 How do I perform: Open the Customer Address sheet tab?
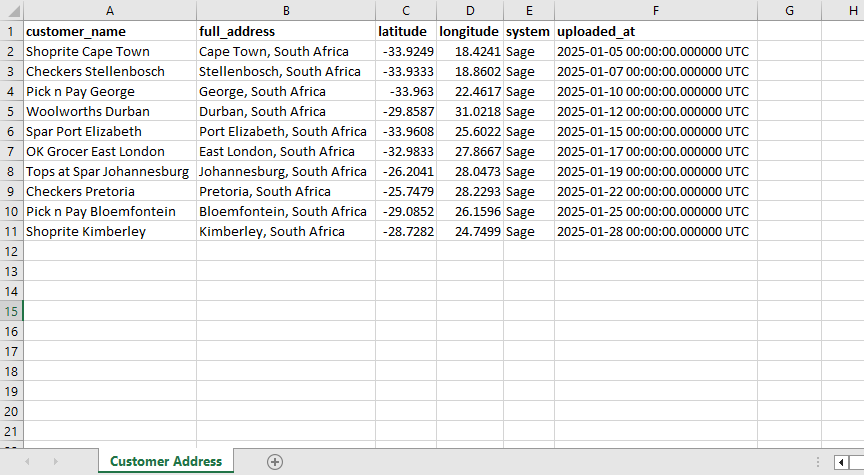click(x=166, y=461)
